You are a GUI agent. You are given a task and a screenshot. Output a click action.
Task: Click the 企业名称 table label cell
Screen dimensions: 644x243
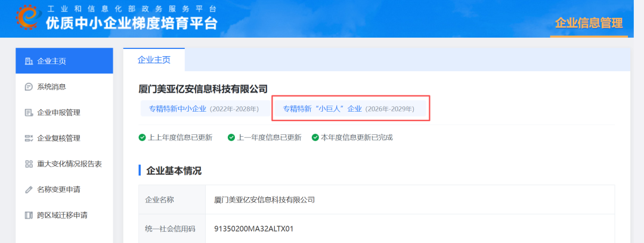[x=172, y=200]
